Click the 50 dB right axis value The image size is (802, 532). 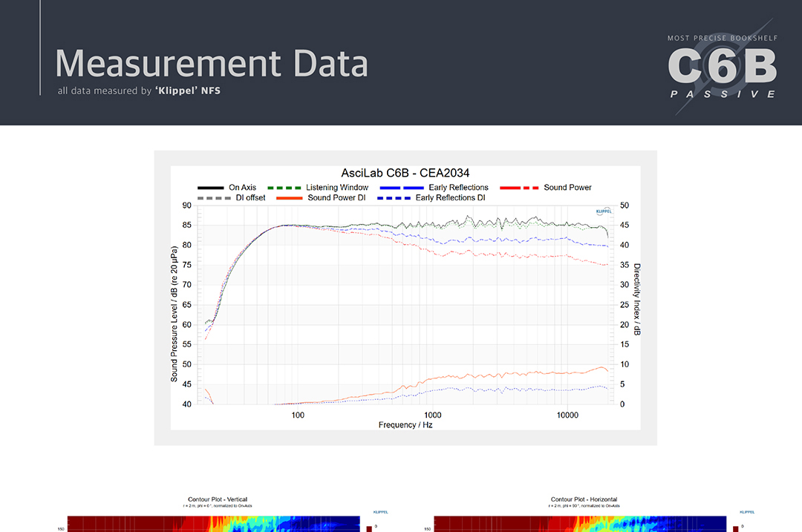coord(625,206)
